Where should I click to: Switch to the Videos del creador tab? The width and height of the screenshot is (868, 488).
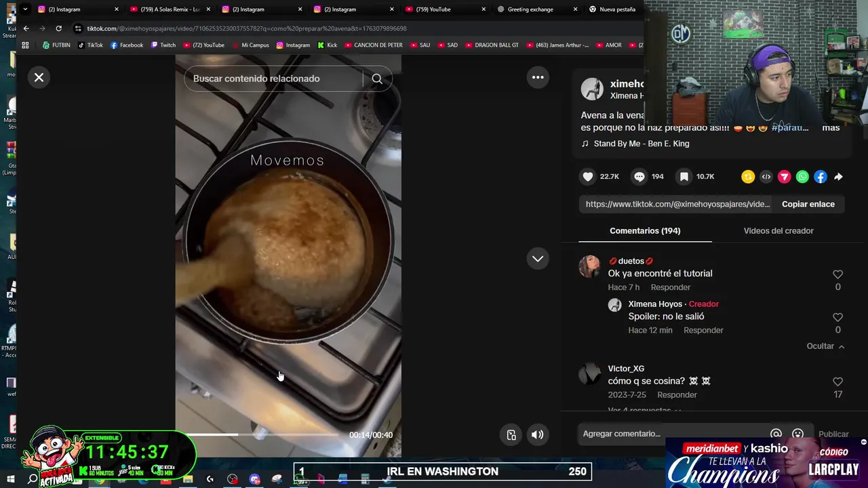coord(778,231)
